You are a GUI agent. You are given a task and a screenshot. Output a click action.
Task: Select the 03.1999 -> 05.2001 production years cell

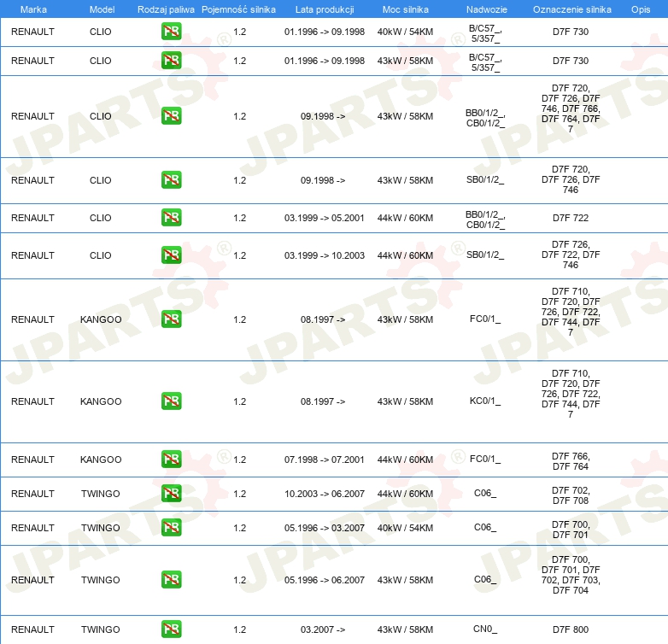pyautogui.click(x=325, y=218)
